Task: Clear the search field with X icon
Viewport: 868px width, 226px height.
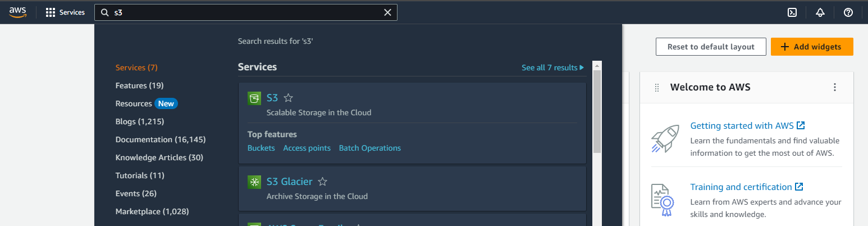Action: click(387, 12)
